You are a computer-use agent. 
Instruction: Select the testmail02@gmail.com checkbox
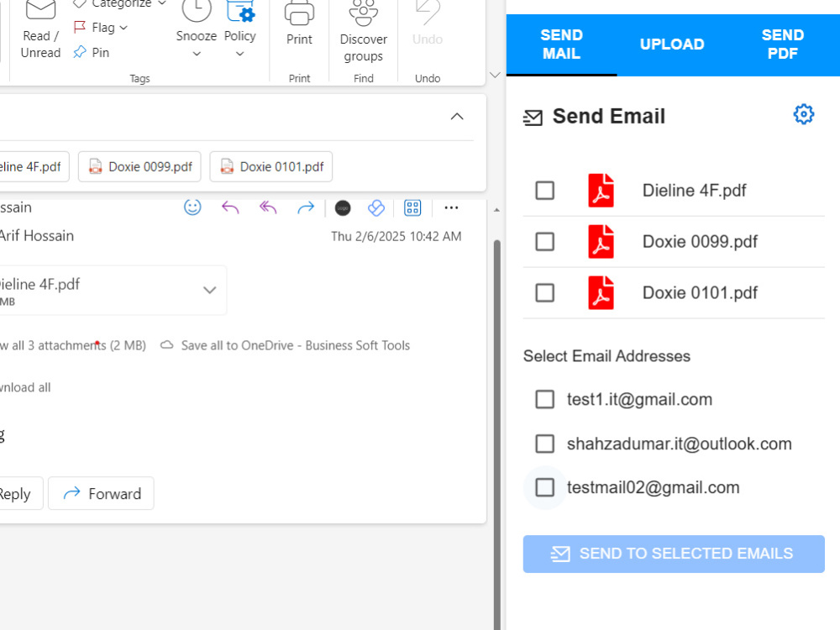[x=545, y=487]
